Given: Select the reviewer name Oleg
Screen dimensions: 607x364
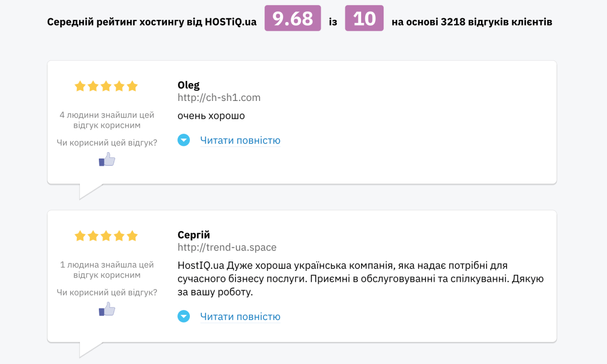Looking at the screenshot, I should click(x=188, y=85).
